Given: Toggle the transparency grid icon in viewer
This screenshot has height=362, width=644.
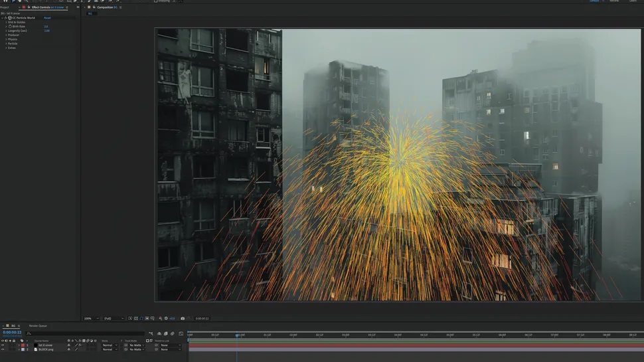Looking at the screenshot, I should [x=136, y=318].
